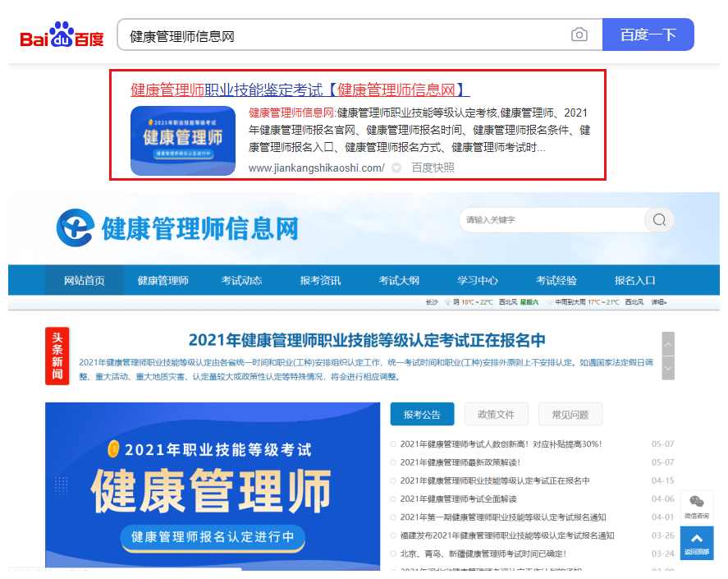Click the 百度一下 search button

coord(648,34)
